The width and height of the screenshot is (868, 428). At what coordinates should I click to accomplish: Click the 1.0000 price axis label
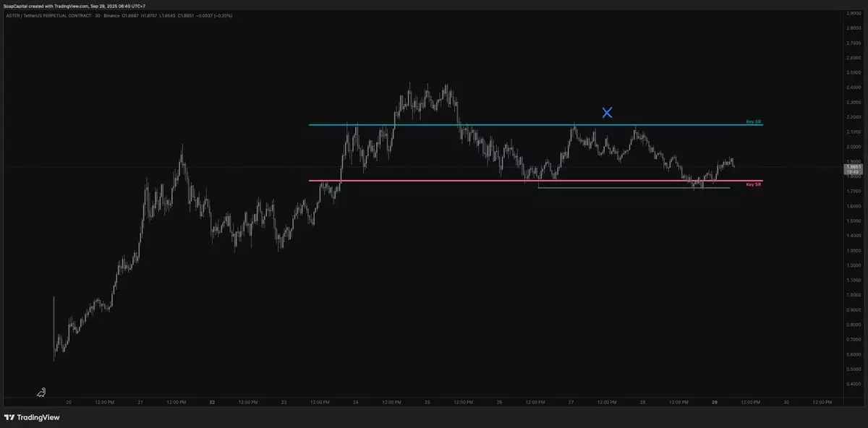(x=853, y=295)
